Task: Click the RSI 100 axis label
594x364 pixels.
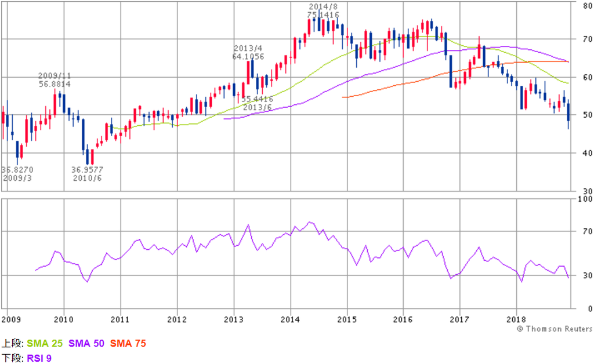Action: (x=585, y=199)
